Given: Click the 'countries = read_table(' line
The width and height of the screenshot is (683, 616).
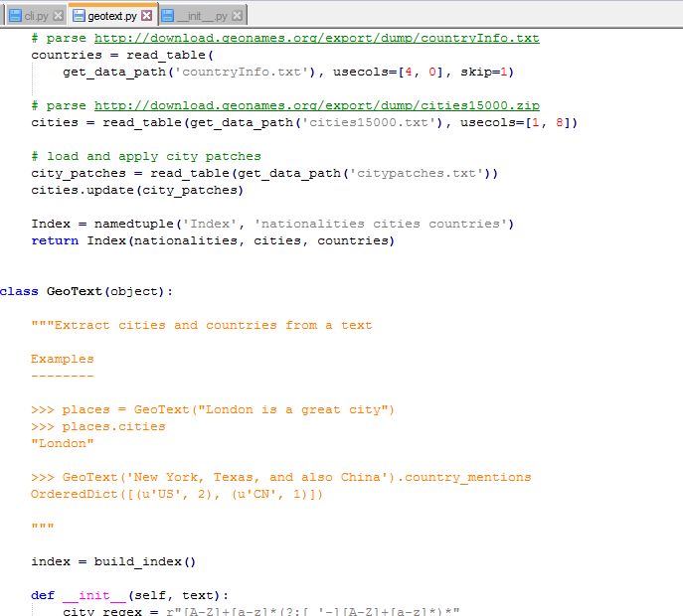Looking at the screenshot, I should [122, 56].
